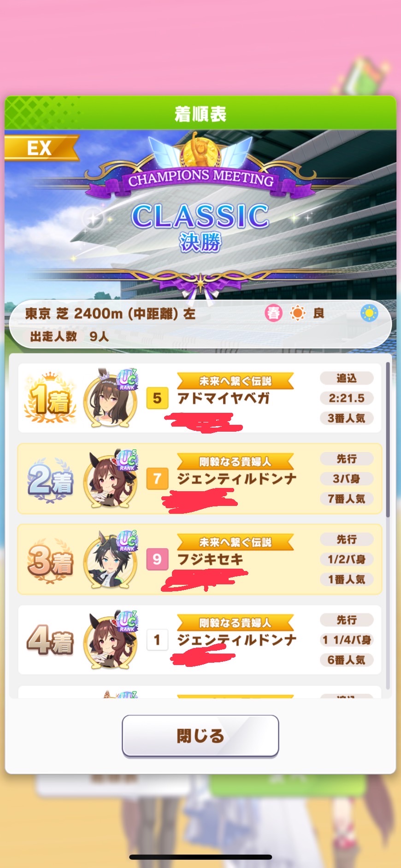Tap the 4th place ジェンティルドンナ portrait
This screenshot has height=868, width=401.
coord(111,640)
